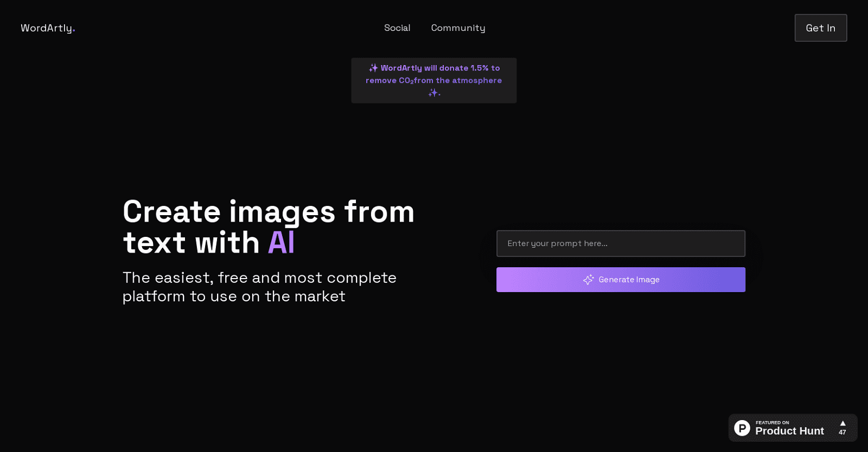Click the purple 'AI' word in the headline

281,243
